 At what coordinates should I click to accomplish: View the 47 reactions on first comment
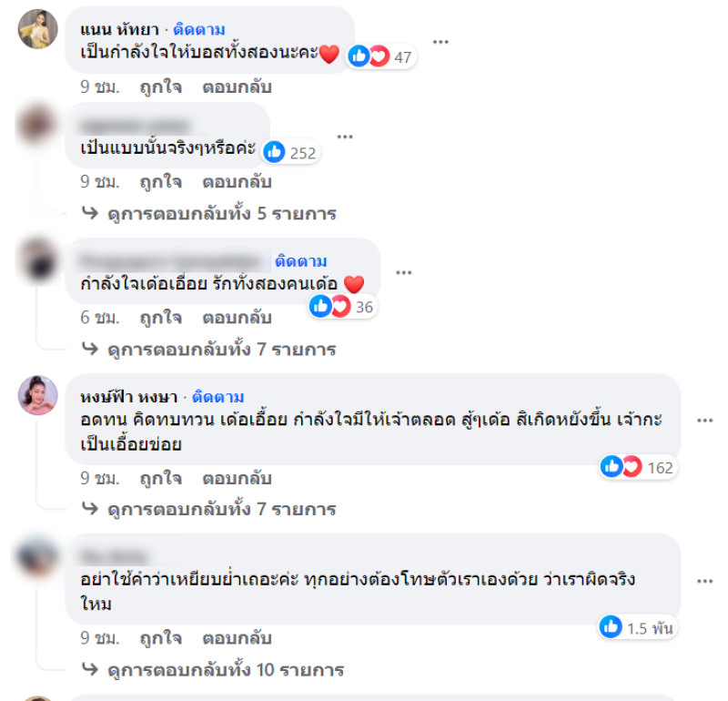[380, 56]
